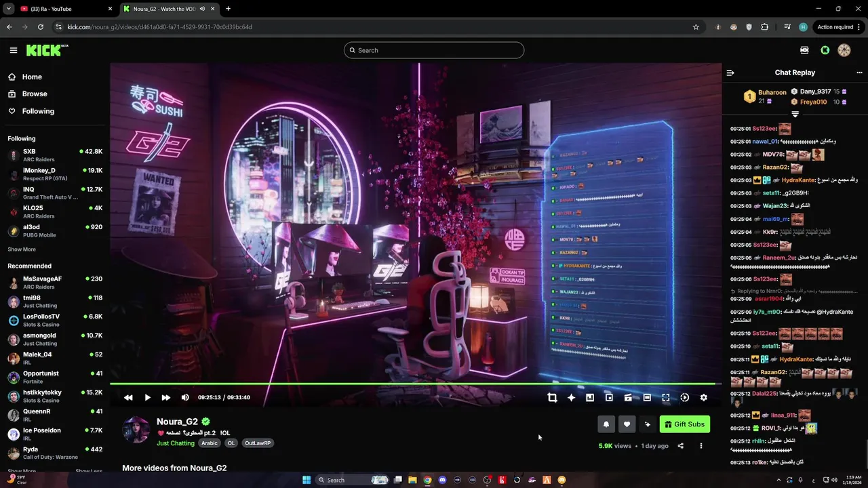Select the Noura_G2 Kick browser tab
868x488 pixels.
pos(168,9)
